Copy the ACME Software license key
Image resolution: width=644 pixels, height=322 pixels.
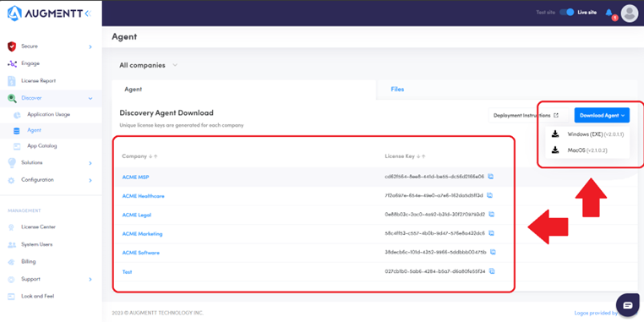(493, 252)
